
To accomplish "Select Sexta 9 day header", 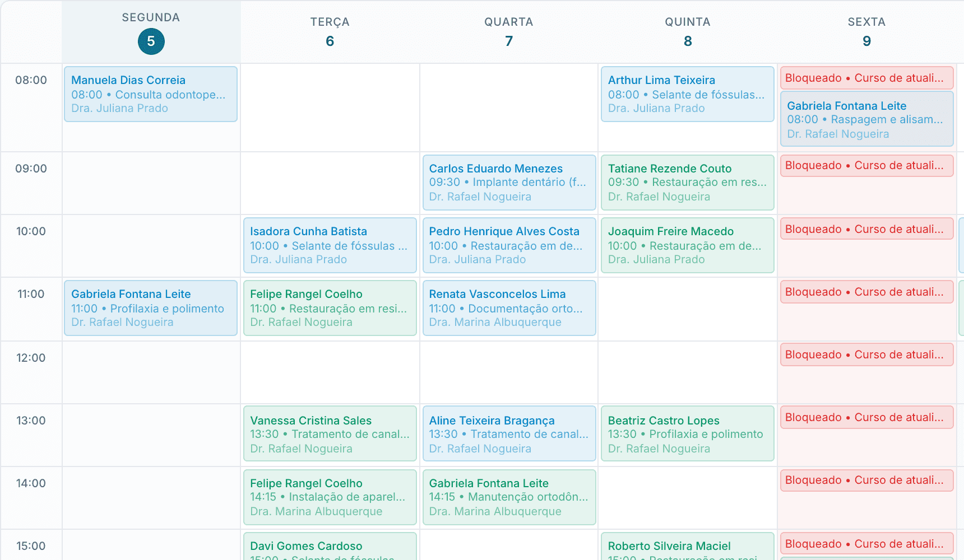I will pyautogui.click(x=866, y=32).
